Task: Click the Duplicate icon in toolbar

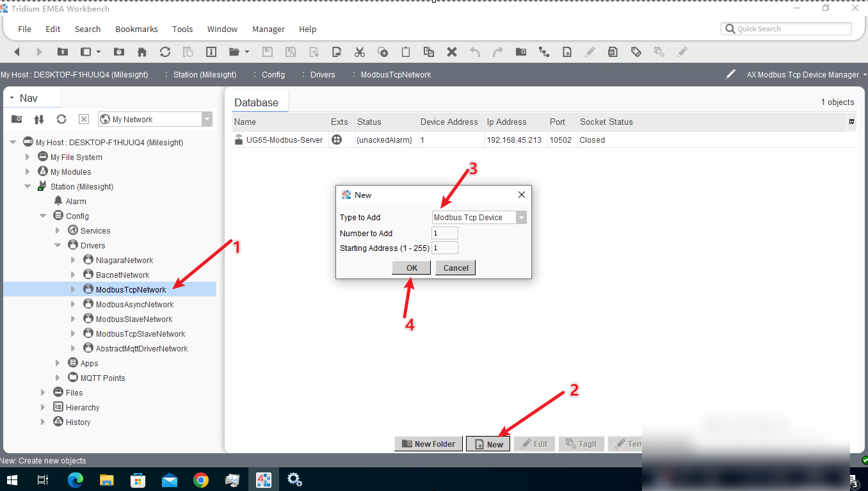Action: coord(428,52)
